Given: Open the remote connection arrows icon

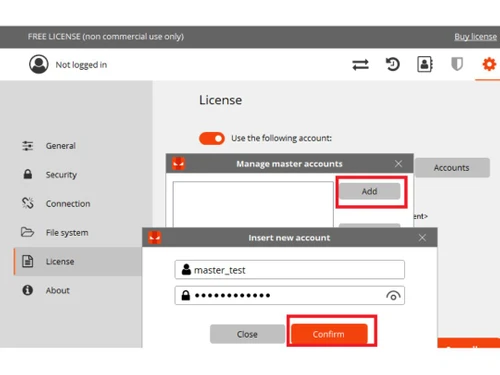Looking at the screenshot, I should (360, 64).
